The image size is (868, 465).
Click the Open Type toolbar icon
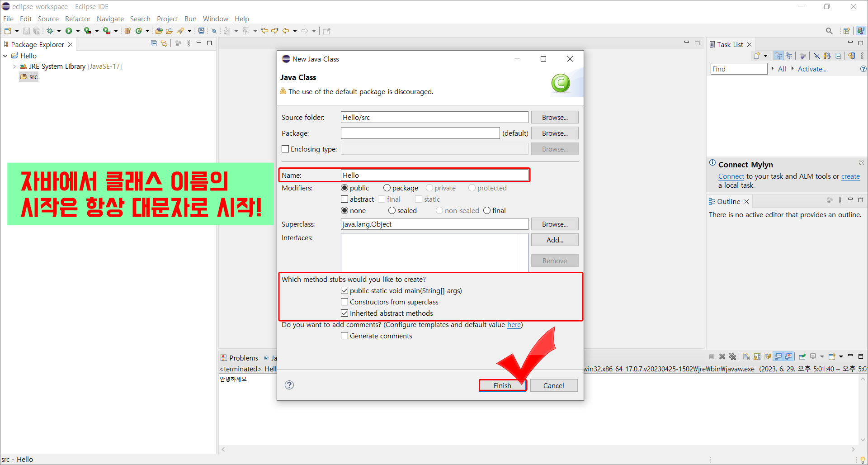point(159,31)
